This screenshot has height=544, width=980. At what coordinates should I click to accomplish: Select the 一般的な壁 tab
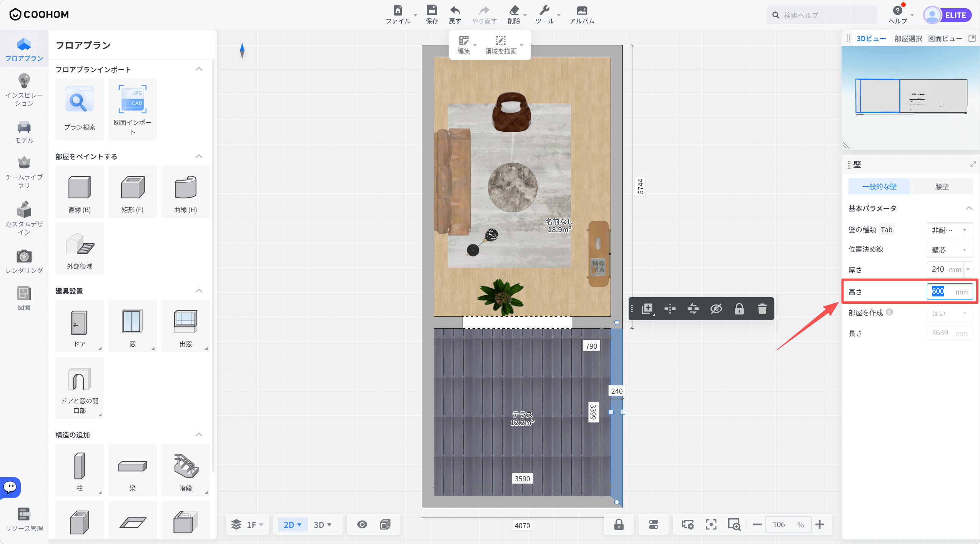(x=879, y=186)
